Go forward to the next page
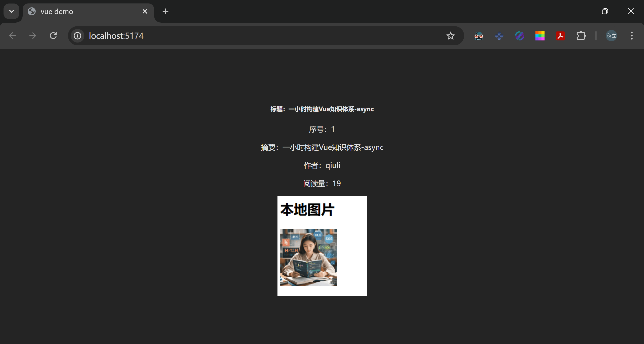 click(33, 35)
